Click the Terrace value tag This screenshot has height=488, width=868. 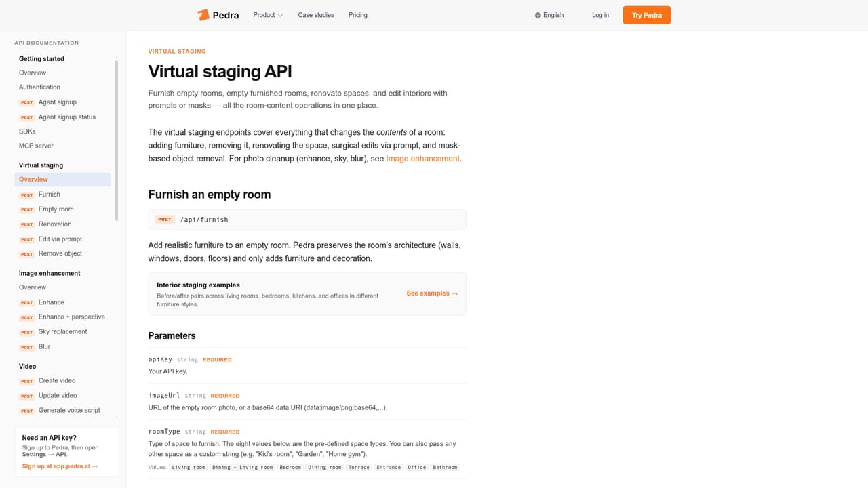[359, 467]
